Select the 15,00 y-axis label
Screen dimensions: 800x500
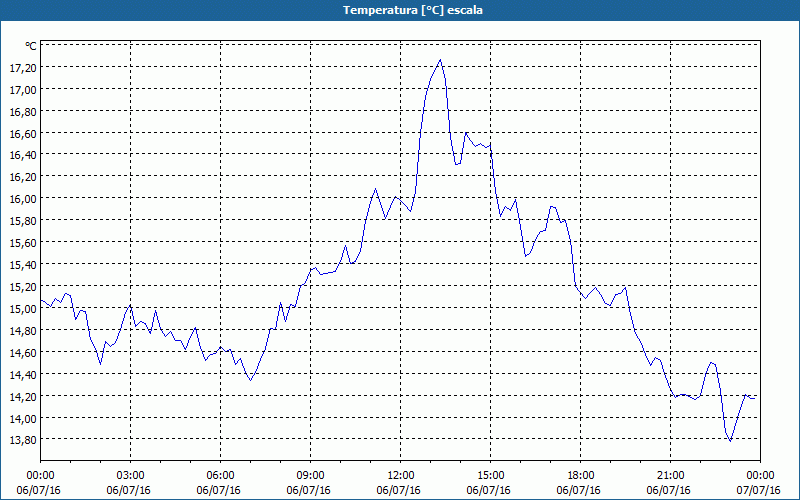click(x=22, y=309)
